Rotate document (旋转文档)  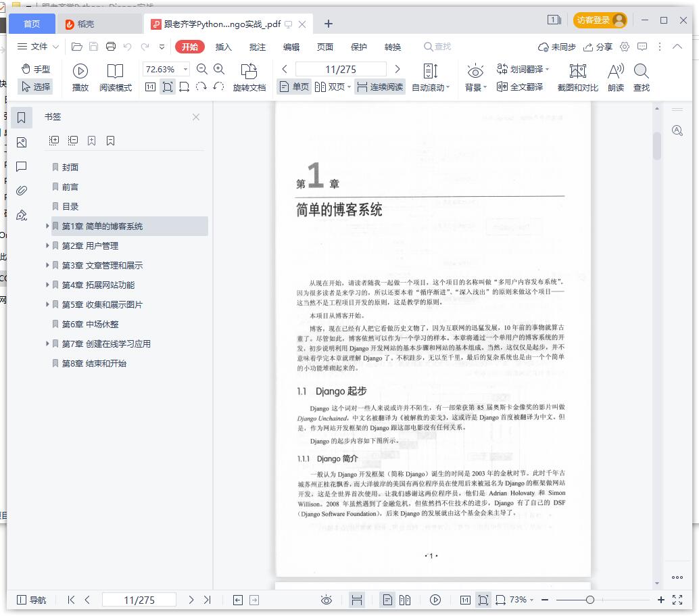tap(249, 77)
